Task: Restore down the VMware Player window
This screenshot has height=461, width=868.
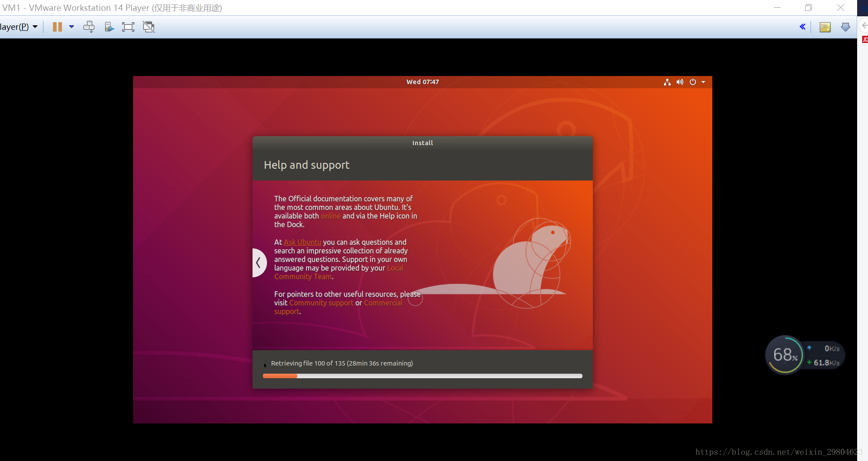Action: point(809,8)
